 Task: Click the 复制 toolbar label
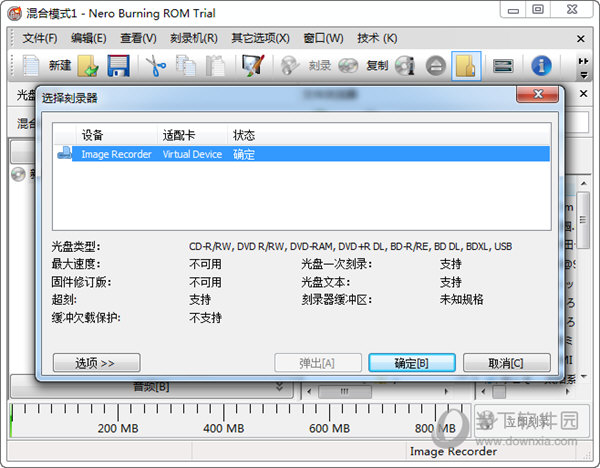pyautogui.click(x=377, y=66)
